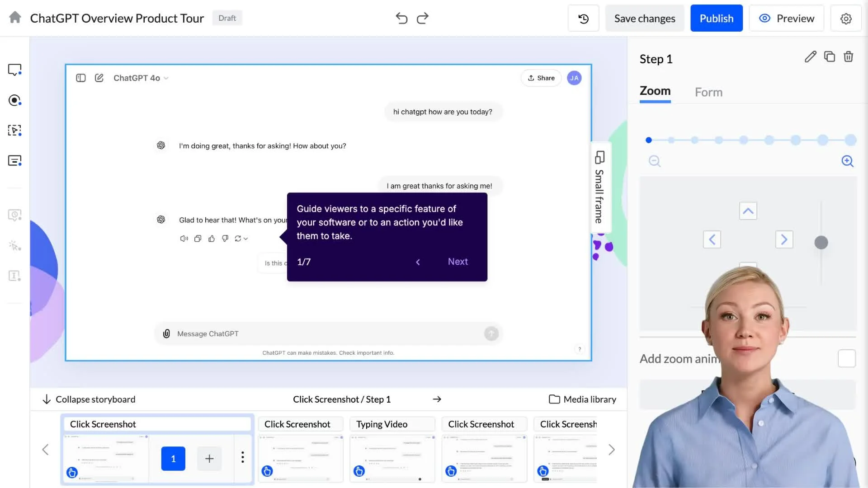
Task: Click the ChatGPT sidebar toggle icon
Action: (x=81, y=78)
